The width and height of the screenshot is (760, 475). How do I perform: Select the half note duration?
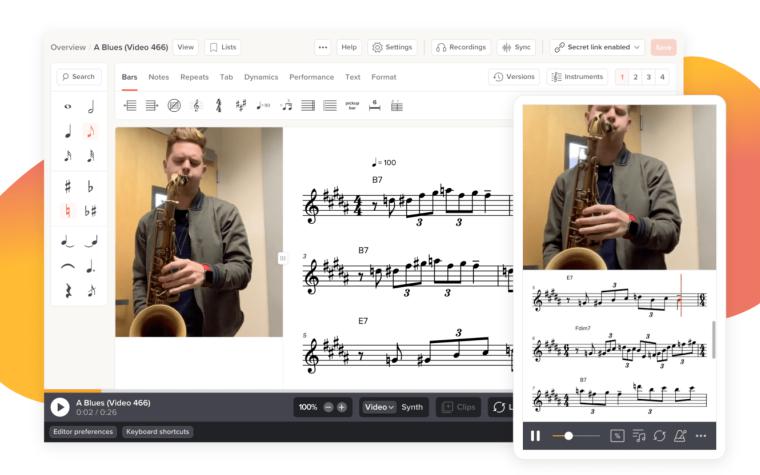pos(91,106)
